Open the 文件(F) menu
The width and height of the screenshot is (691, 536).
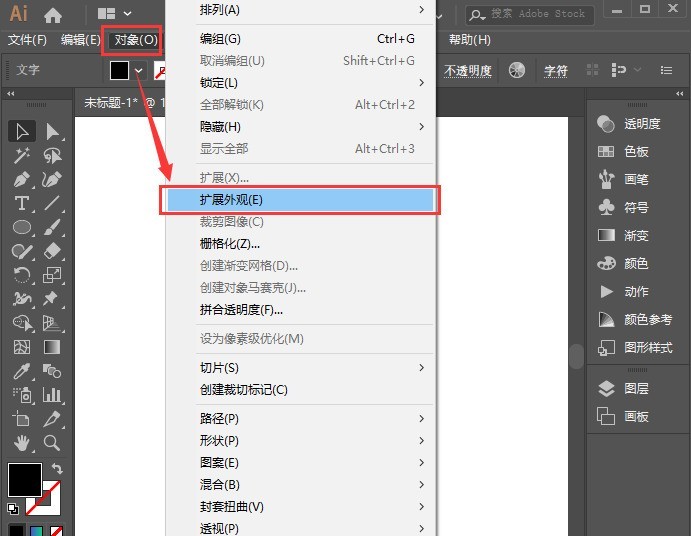coord(27,40)
